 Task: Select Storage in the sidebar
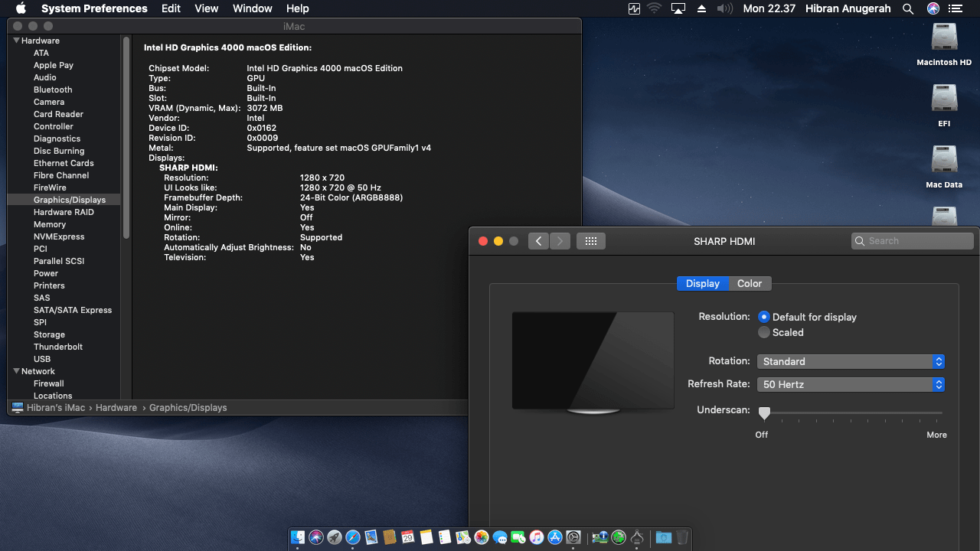coord(49,334)
